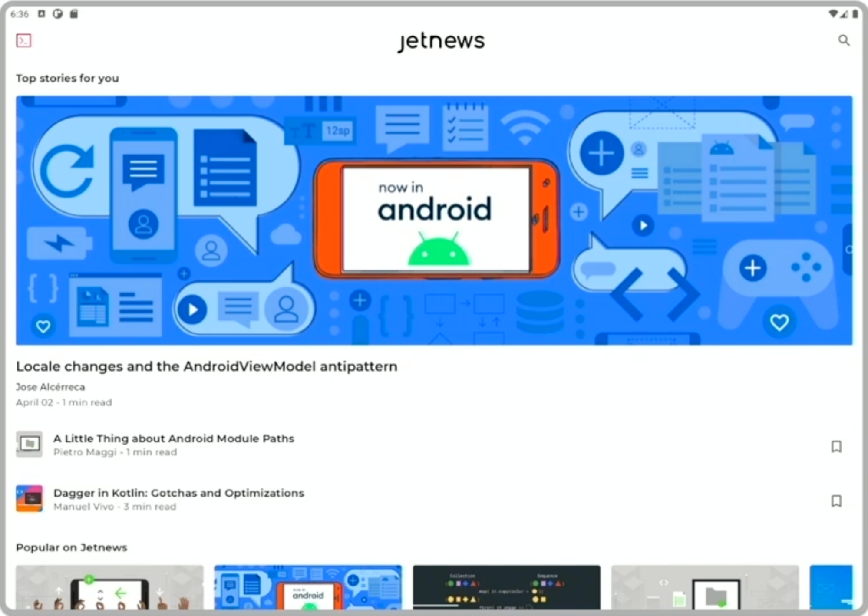The height and width of the screenshot is (616, 868).
Task: Select the partially visible blue popular card
Action: pos(831,587)
